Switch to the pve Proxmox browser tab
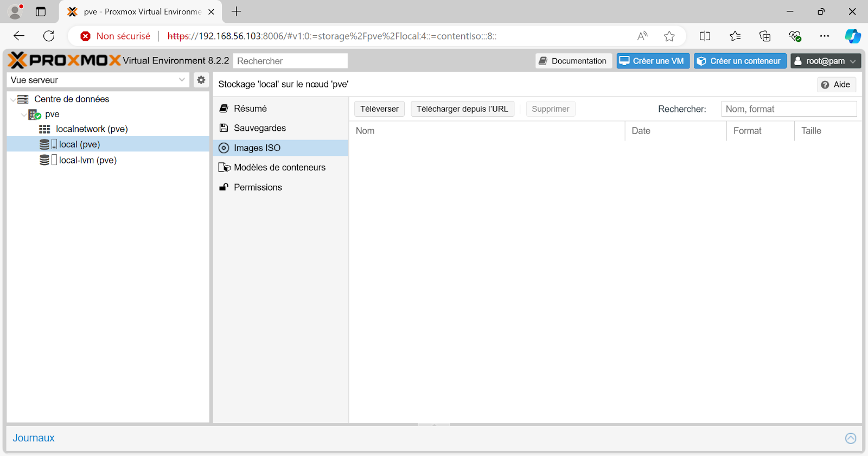This screenshot has height=456, width=868. [x=141, y=11]
